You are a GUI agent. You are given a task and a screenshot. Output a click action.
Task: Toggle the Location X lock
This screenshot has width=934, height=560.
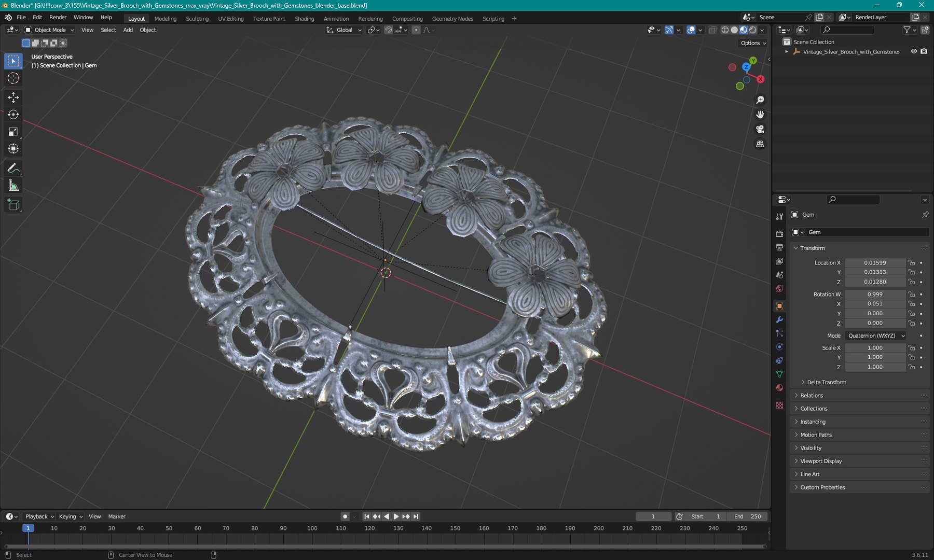pos(912,263)
